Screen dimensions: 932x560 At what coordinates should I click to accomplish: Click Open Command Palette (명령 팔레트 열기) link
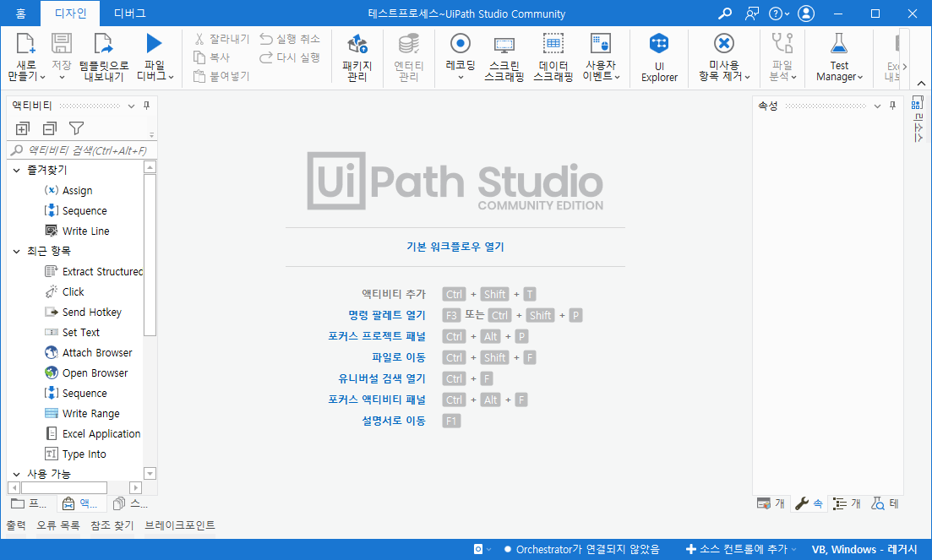387,315
